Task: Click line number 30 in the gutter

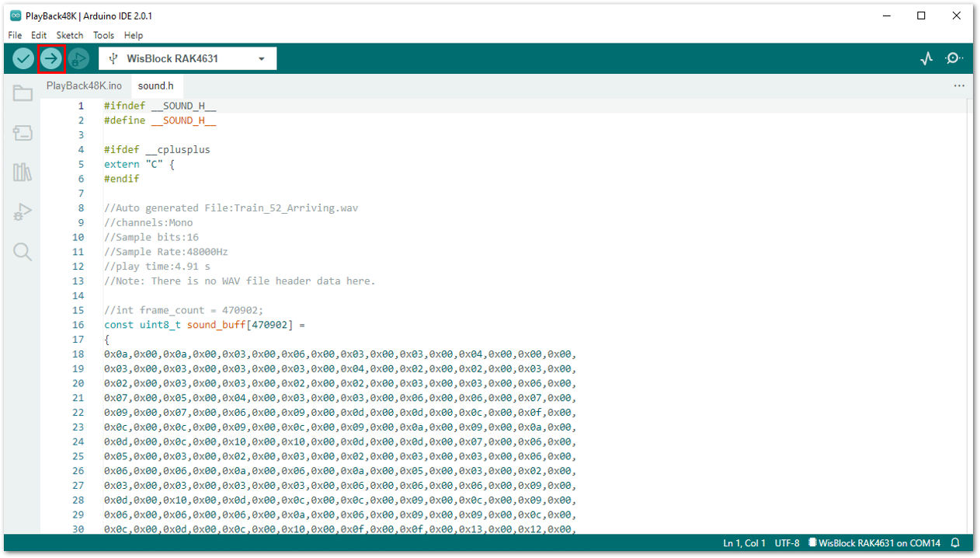Action: click(x=78, y=529)
